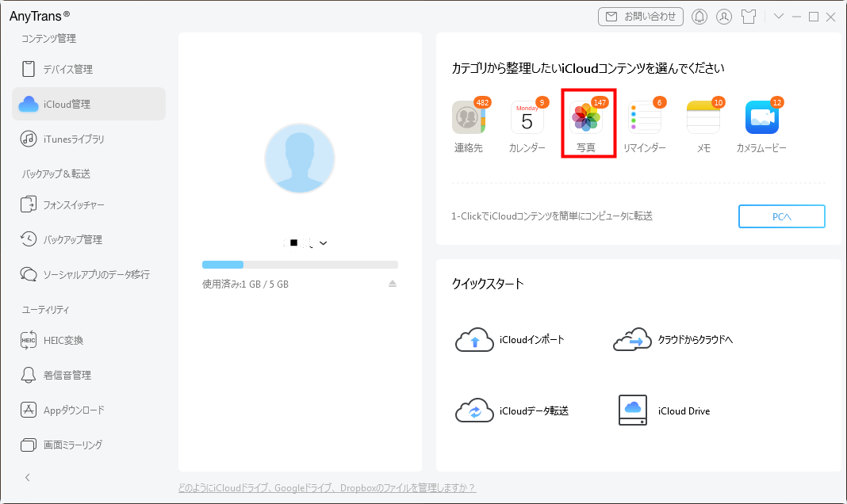Open ソーシャルアプリのデータ移行 from the sidebar

pyautogui.click(x=89, y=274)
